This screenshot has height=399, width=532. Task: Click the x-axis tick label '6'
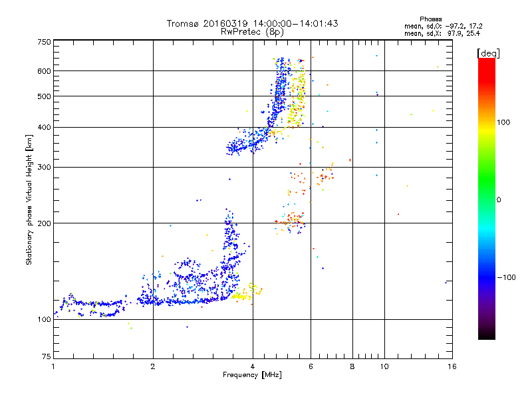(311, 366)
